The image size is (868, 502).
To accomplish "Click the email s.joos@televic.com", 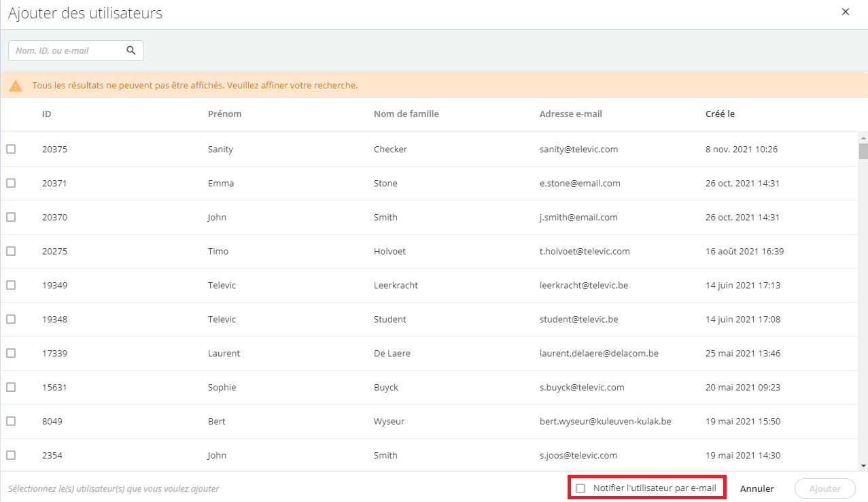I will (x=578, y=455).
